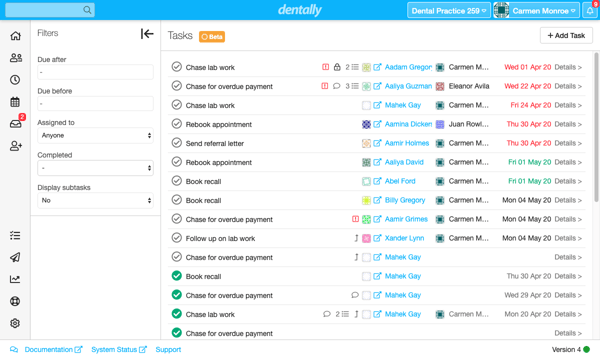Uncheck completed Book recall task for Mahek Gay
Image resolution: width=600 pixels, height=360 pixels.
(176, 276)
